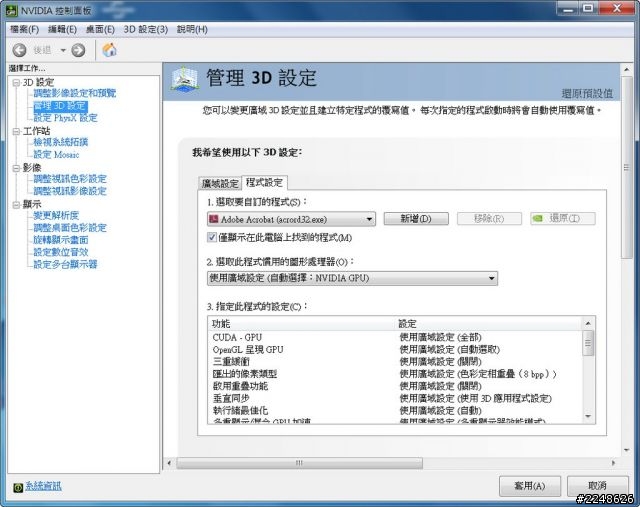Click the Home icon in the toolbar
The image size is (640, 507).
(109, 50)
